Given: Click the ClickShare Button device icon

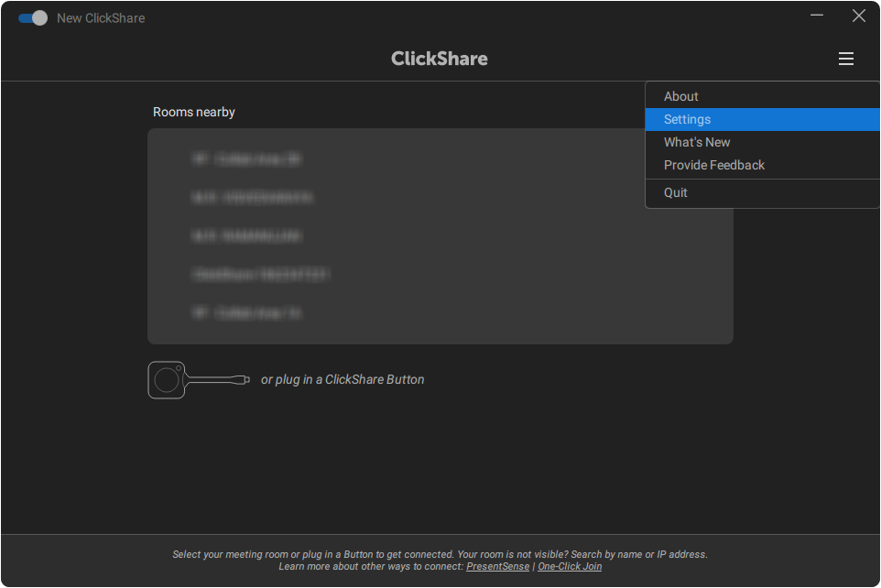Looking at the screenshot, I should (x=198, y=379).
